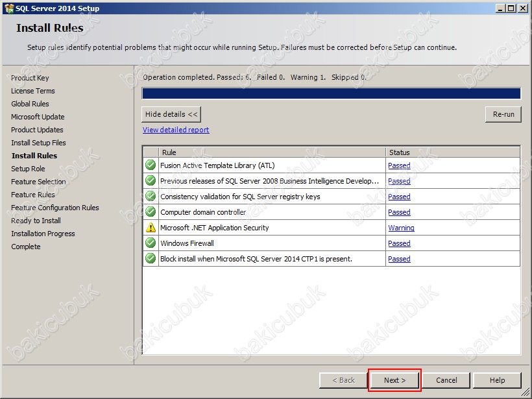This screenshot has width=532, height=399.
Task: Open the View detailed report link
Action: point(176,130)
